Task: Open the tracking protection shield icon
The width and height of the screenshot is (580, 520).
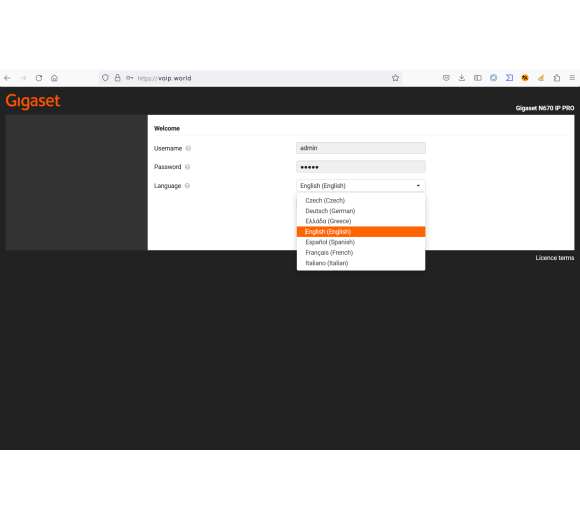Action: [105, 78]
